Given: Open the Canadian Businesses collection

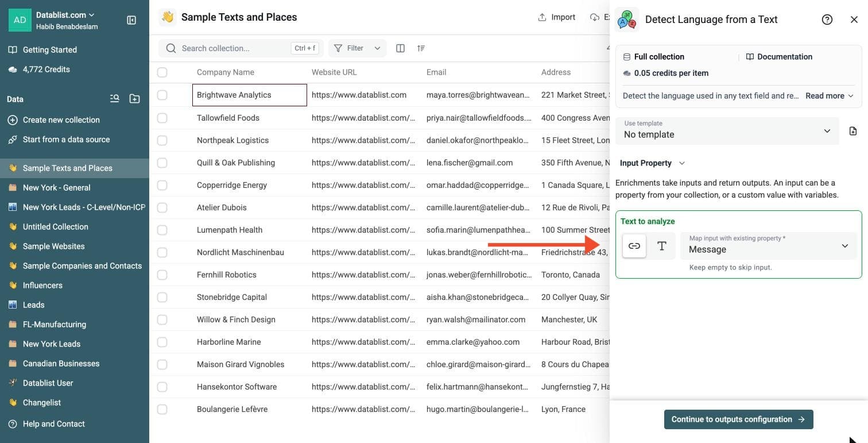Looking at the screenshot, I should pos(74,364).
